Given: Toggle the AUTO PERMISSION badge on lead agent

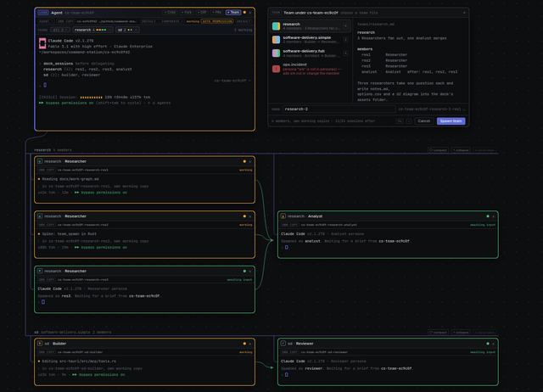Looking at the screenshot, I should 217,21.
